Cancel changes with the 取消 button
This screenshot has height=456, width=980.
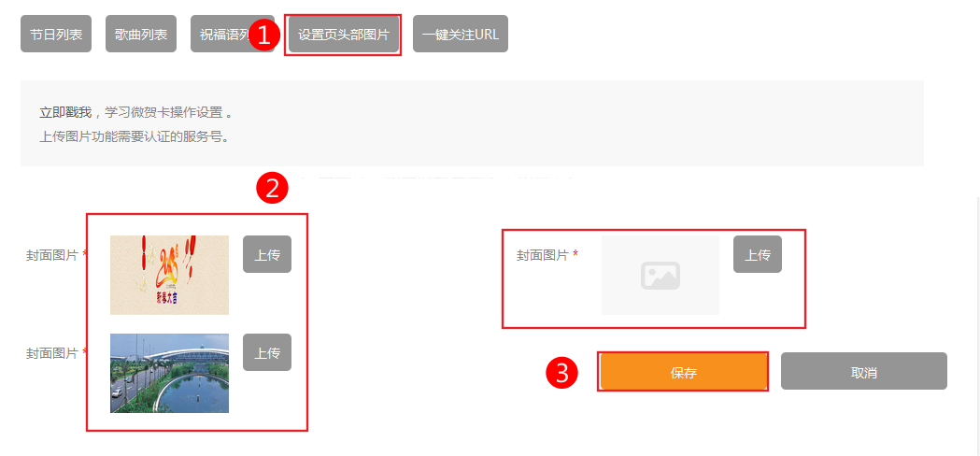pyautogui.click(x=864, y=372)
